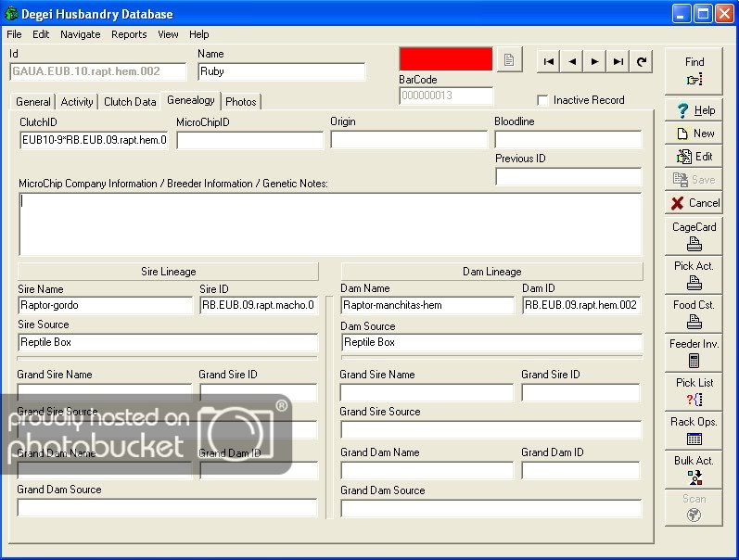Jump to the last record
The width and height of the screenshot is (739, 560).
[618, 61]
